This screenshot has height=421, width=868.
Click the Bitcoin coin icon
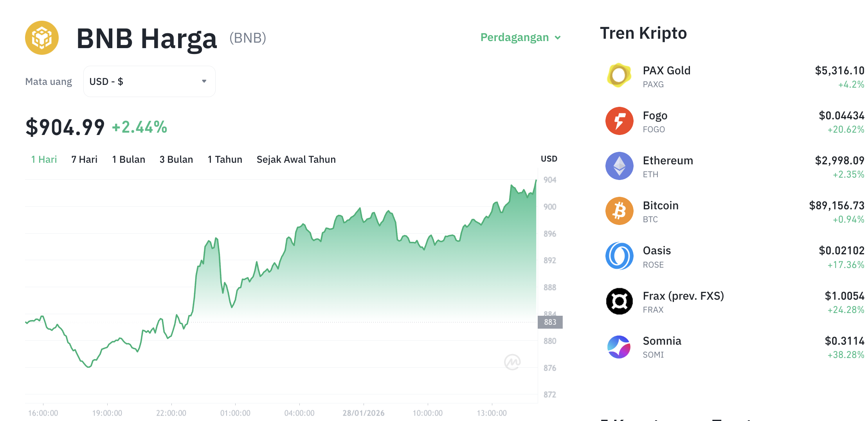point(619,211)
